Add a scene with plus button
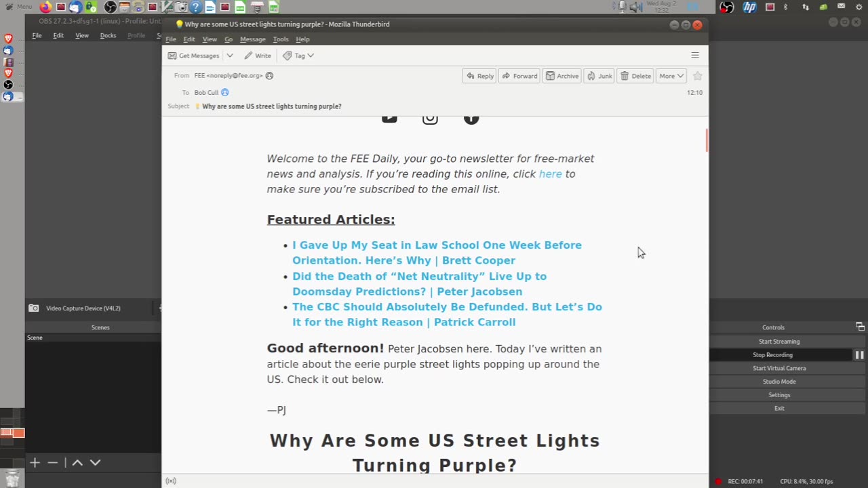Screen dimensions: 868x488 (35, 462)
